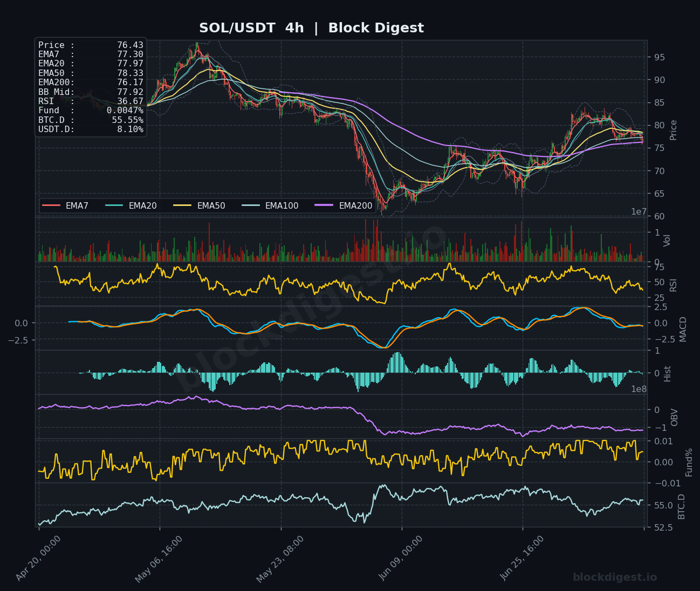Click the Fund% panel axis label
The image size is (700, 591).
689,462
